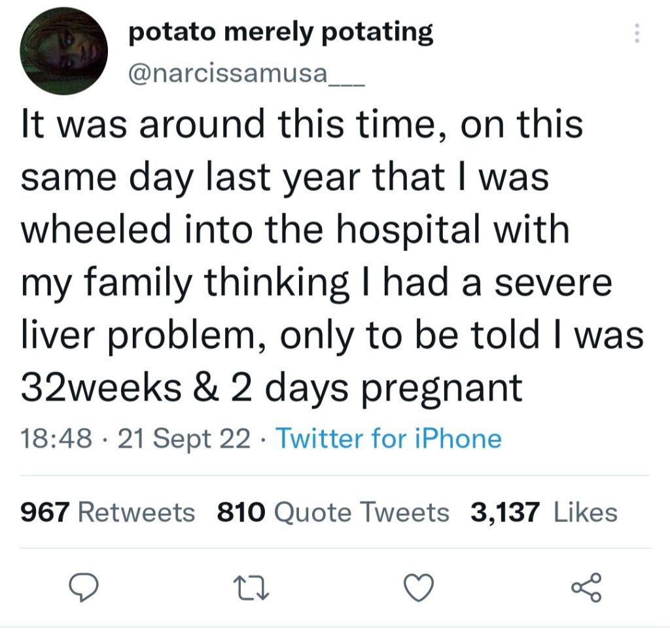670x644 pixels.
Task: Show the 3,137 Likes list
Action: point(544,512)
